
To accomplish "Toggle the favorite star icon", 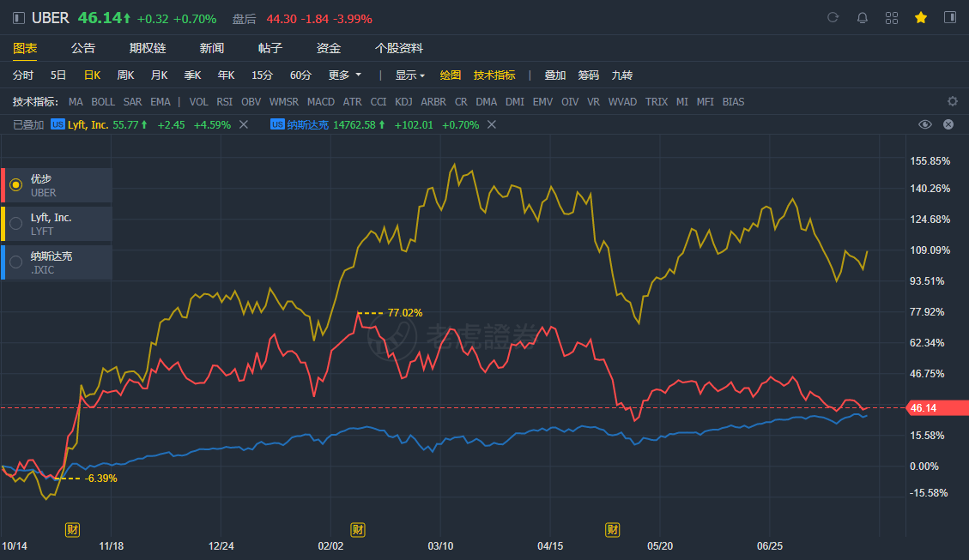I will [x=921, y=18].
